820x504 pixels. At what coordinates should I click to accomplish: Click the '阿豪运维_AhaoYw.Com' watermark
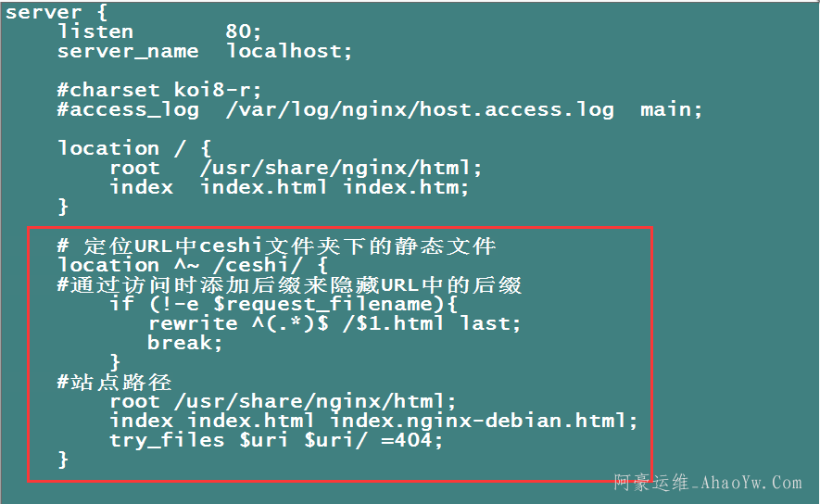(708, 483)
